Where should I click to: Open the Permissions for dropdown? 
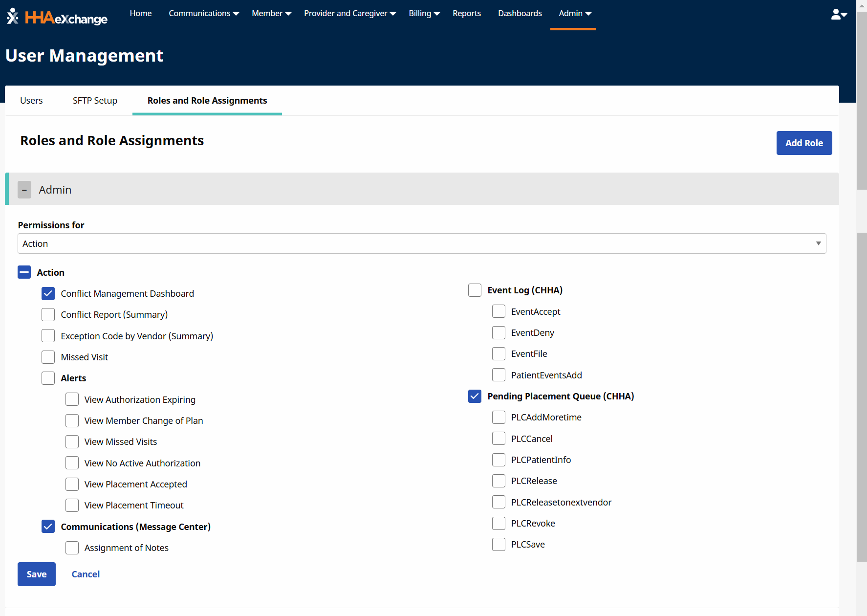point(421,243)
